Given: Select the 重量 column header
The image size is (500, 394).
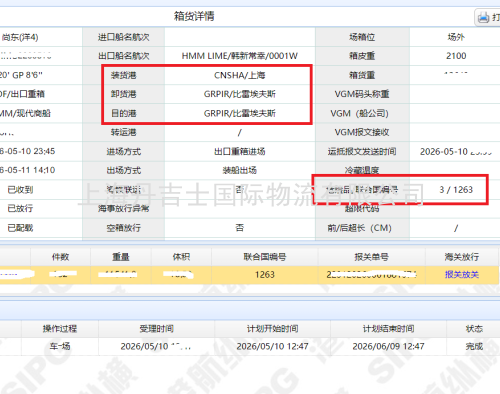Looking at the screenshot, I should click(x=121, y=257).
